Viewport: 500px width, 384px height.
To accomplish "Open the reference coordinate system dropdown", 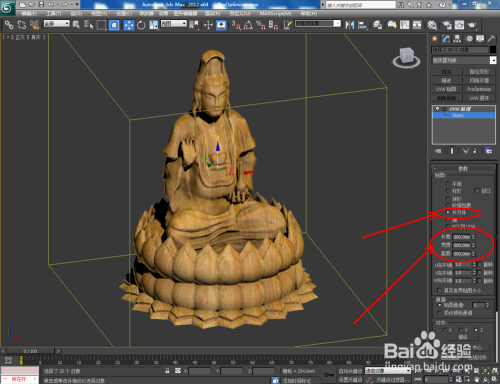I will point(173,23).
